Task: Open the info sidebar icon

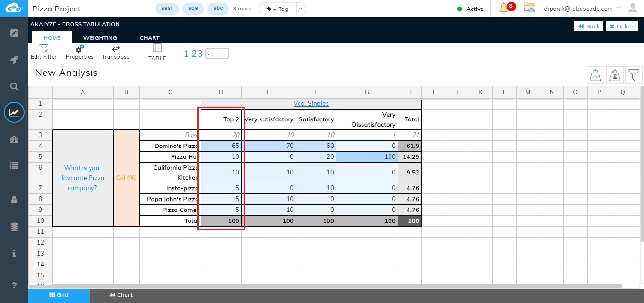Action: click(14, 253)
